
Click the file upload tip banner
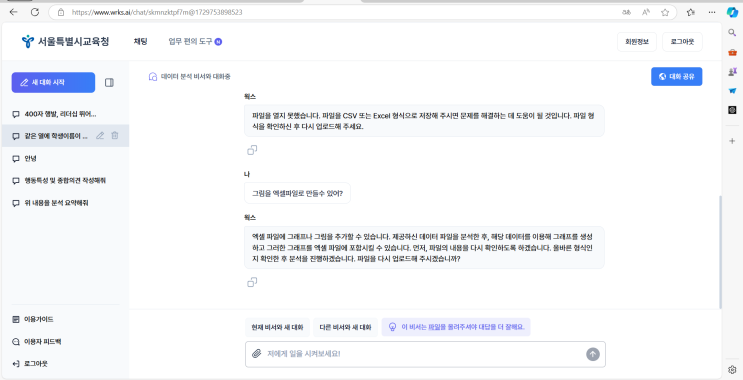pyautogui.click(x=456, y=327)
